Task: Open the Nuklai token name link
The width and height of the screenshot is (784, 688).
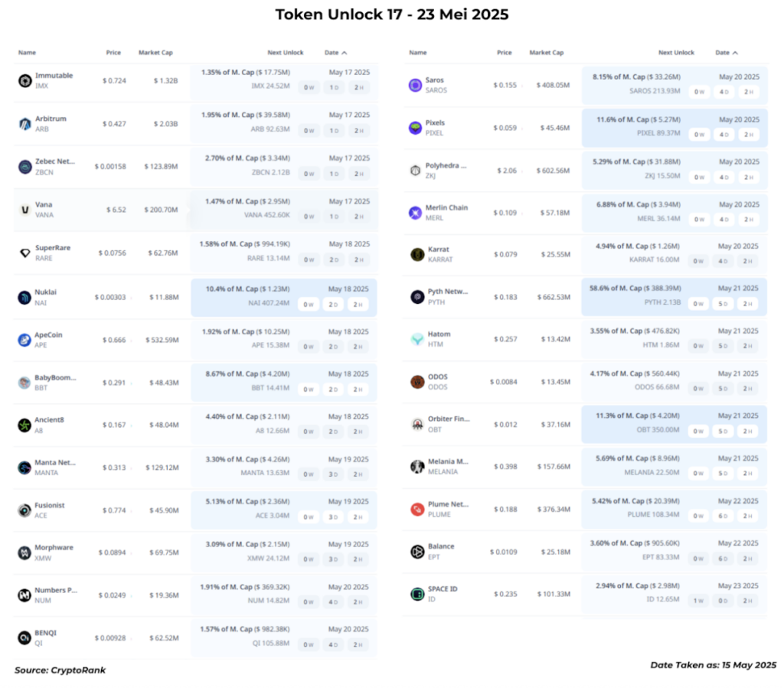Action: pos(45,292)
